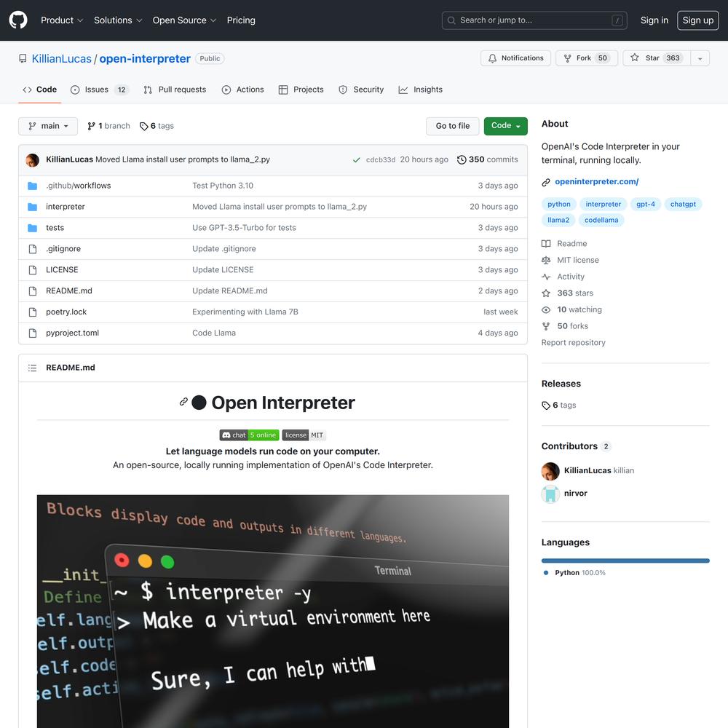Click the .gitignore file icon
The width and height of the screenshot is (728, 728).
tap(33, 249)
